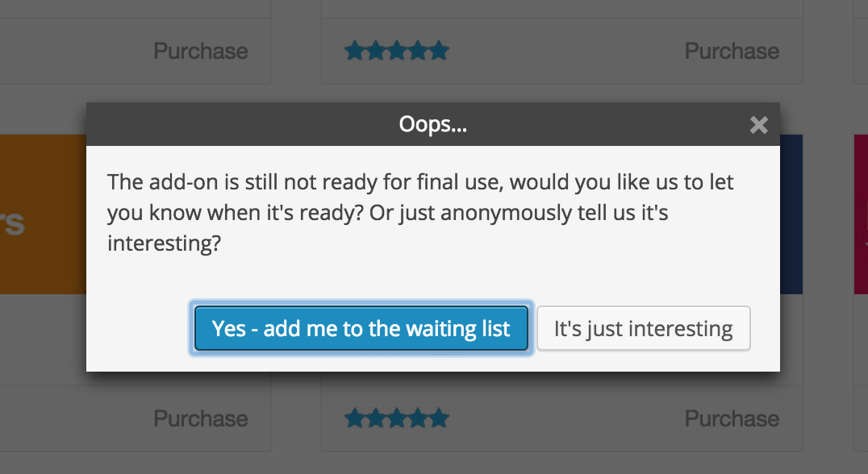This screenshot has height=474, width=868.
Task: Click the top-left Purchase link
Action: point(200,52)
